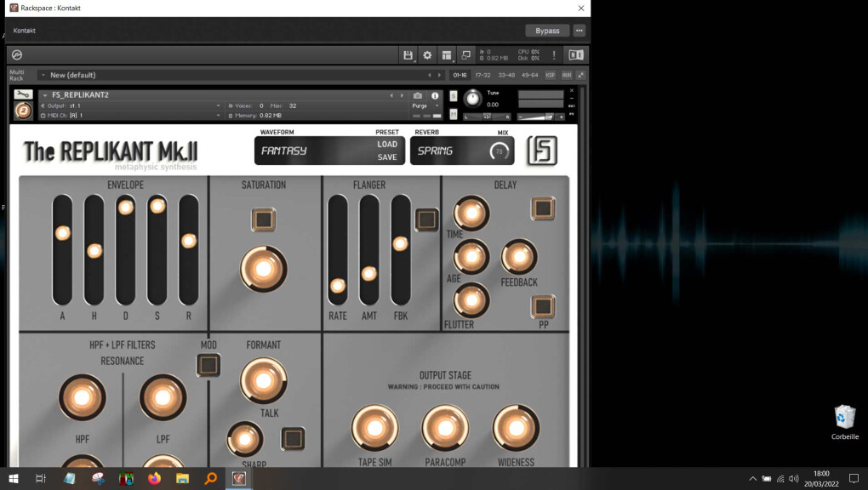Open instrument edit mode with the wrench icon
868x490 pixels.
pyautogui.click(x=23, y=94)
